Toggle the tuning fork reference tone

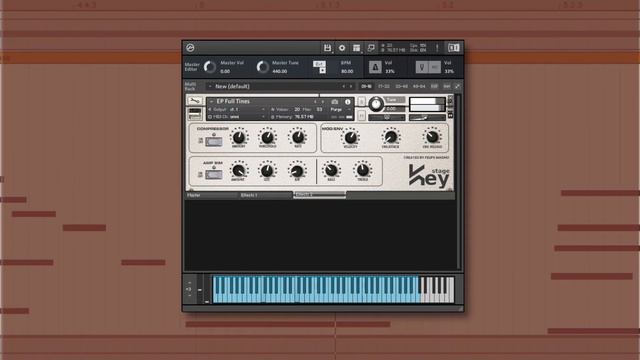(x=422, y=67)
